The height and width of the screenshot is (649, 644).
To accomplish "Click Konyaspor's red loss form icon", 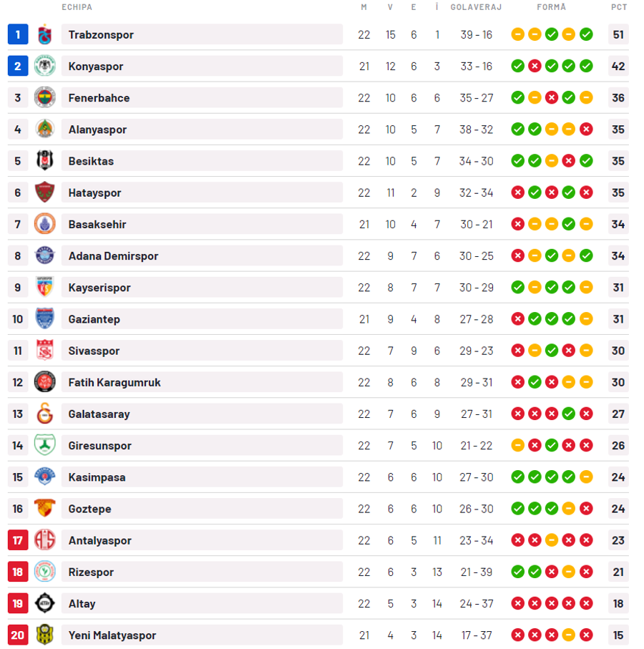I will [x=535, y=66].
